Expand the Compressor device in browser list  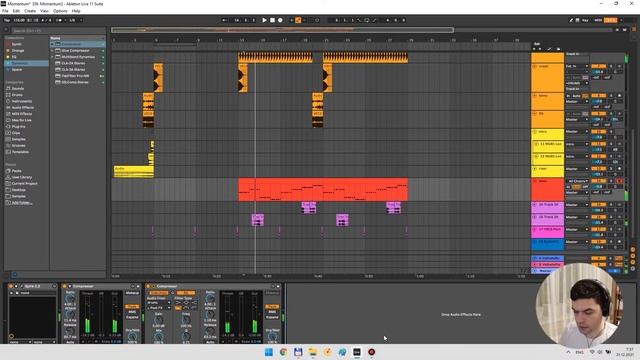point(52,44)
